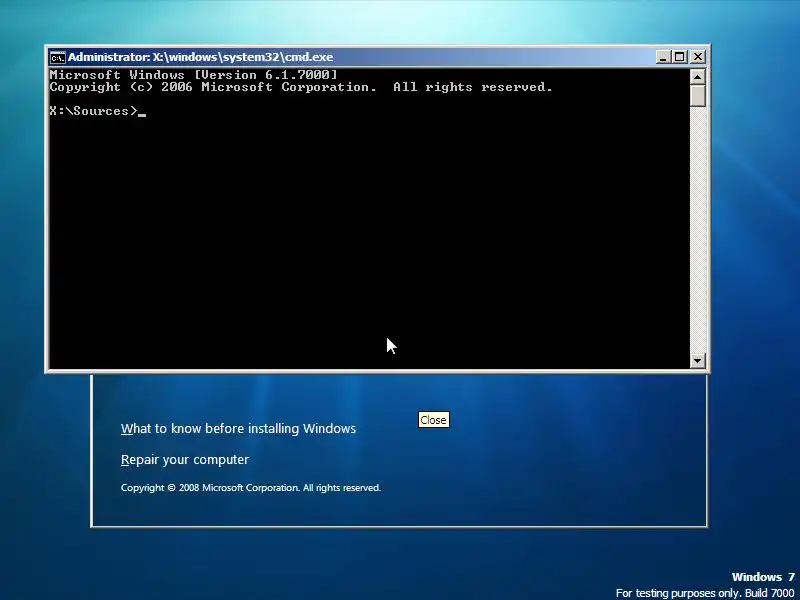Click the scrollbar up arrow in cmd

(697, 77)
